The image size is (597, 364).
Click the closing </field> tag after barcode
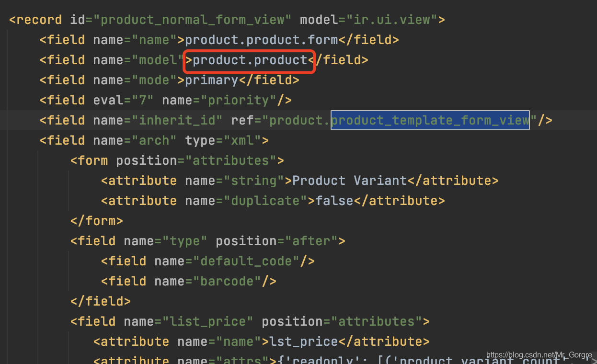point(101,302)
